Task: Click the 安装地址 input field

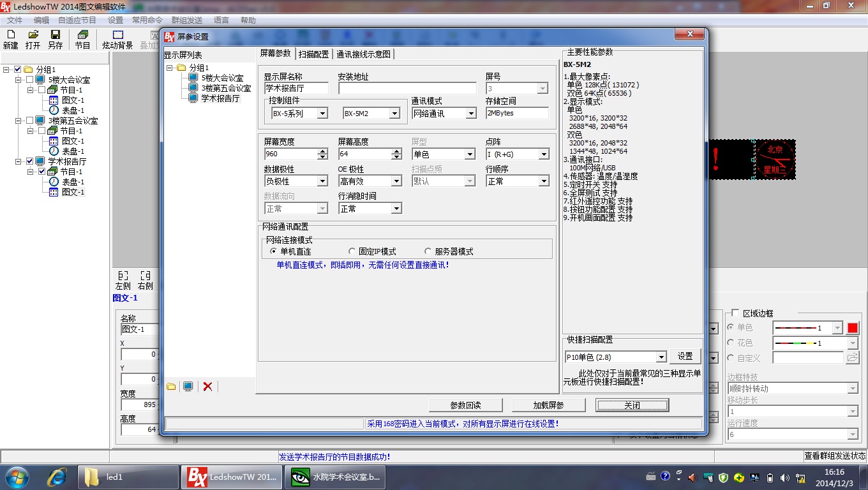Action: coord(407,89)
